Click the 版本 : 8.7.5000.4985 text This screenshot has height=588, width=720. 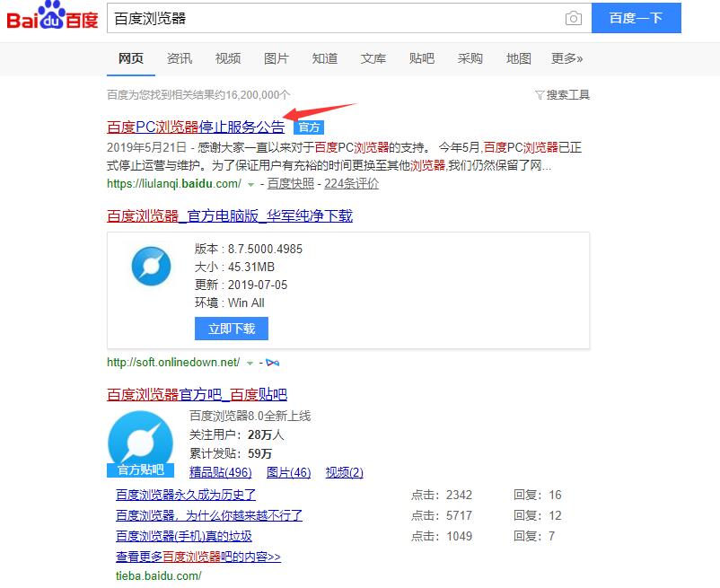tap(249, 249)
